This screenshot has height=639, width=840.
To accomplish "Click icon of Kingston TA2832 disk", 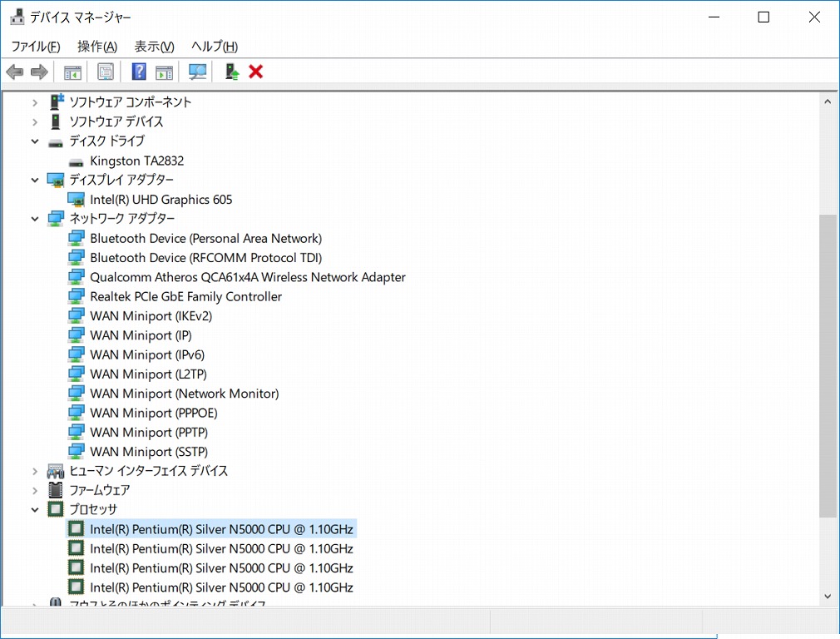I will [76, 161].
